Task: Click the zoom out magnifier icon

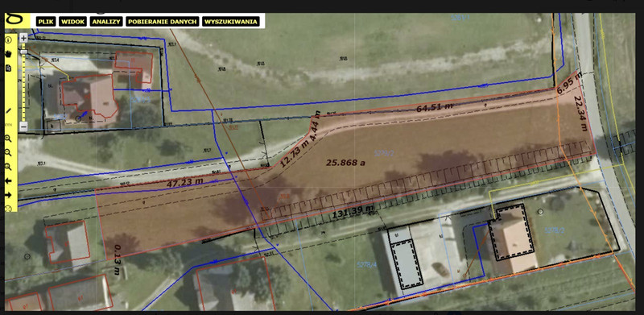Action: pyautogui.click(x=8, y=153)
